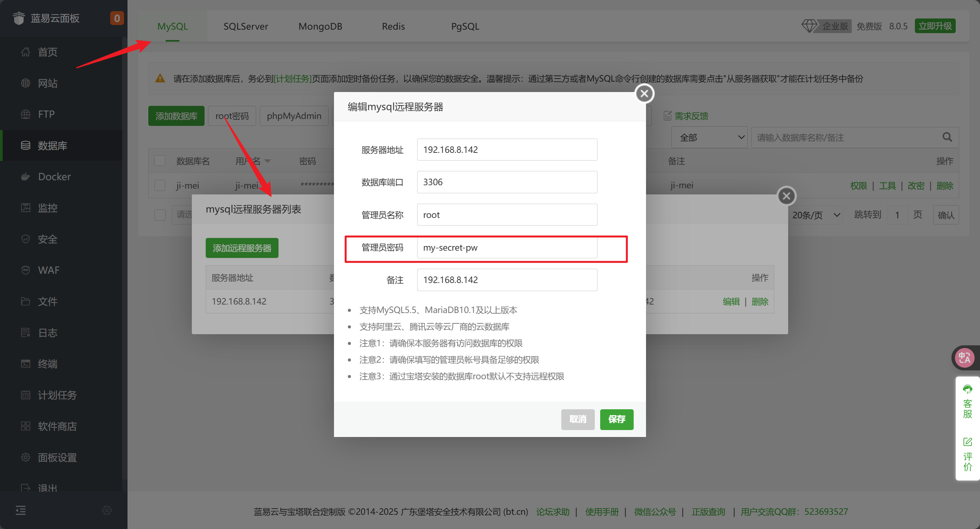Close the edit mysql remote server dialog

644,94
